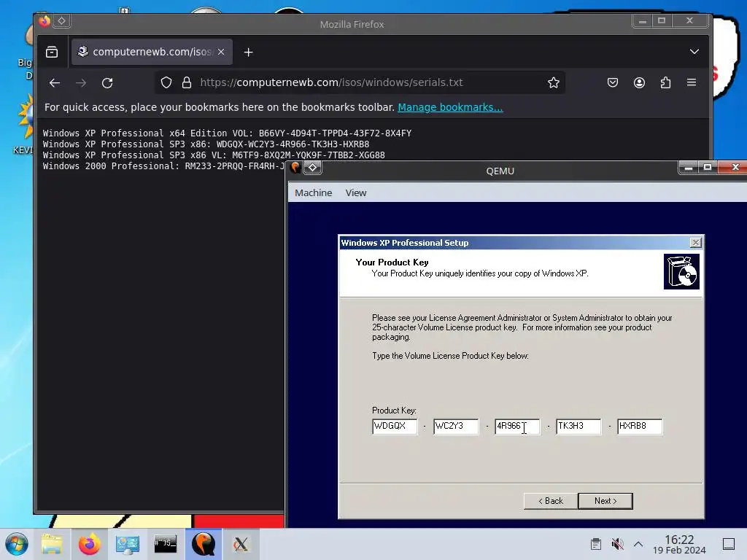Open the clock showing 16:22
Viewport: 747px width, 560px height.
click(679, 544)
